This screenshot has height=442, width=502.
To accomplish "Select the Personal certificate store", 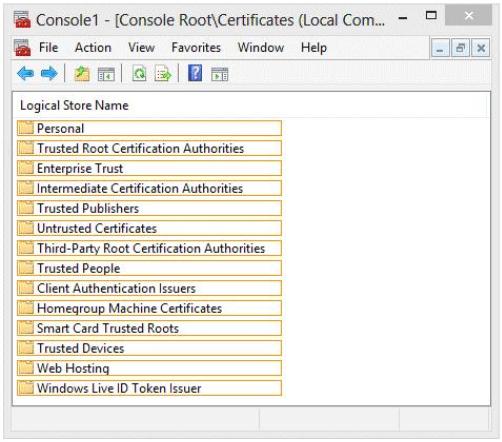I will point(149,128).
